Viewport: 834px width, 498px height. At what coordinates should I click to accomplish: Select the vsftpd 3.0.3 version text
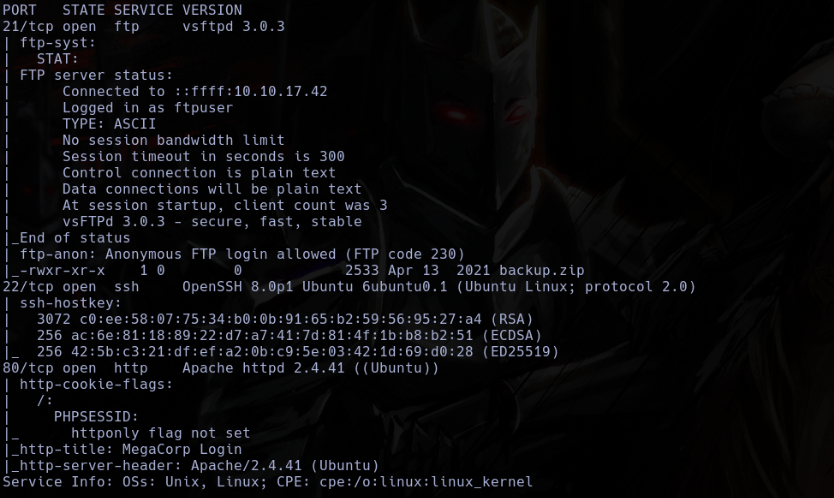[233, 26]
